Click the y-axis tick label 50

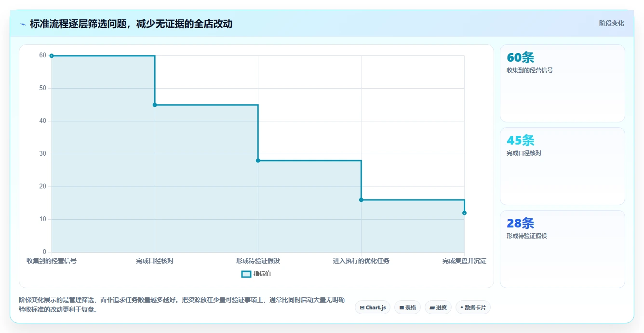(x=43, y=88)
